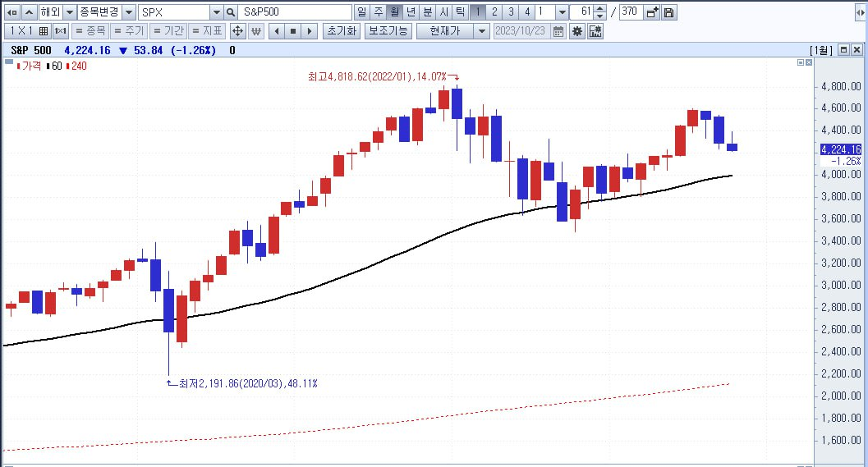
Task: Toggle the 주기 sync button
Action: [x=128, y=31]
